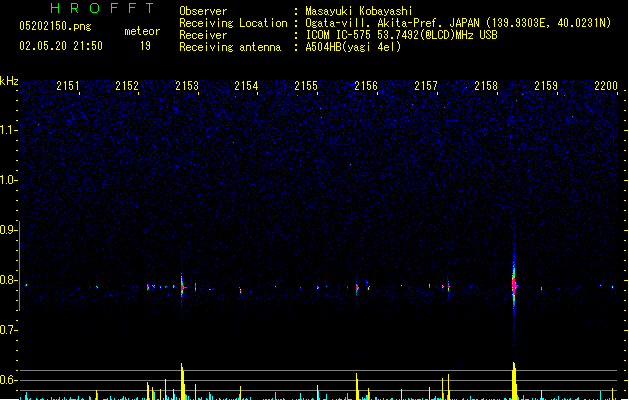Click the Receiving Location label

(233, 23)
